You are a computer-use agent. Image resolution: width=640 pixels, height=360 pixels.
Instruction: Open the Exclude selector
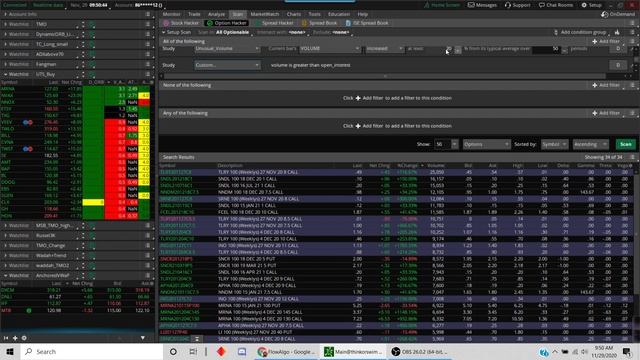[342, 32]
